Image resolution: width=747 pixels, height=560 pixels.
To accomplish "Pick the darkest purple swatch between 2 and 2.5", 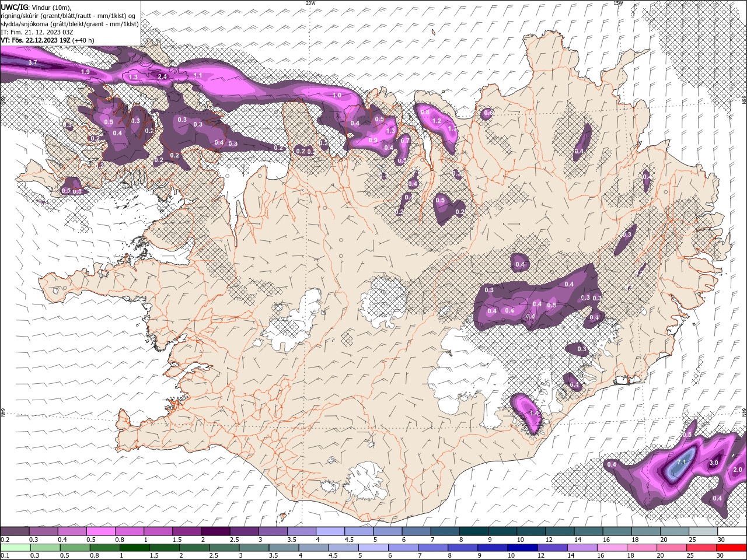I will click(215, 531).
